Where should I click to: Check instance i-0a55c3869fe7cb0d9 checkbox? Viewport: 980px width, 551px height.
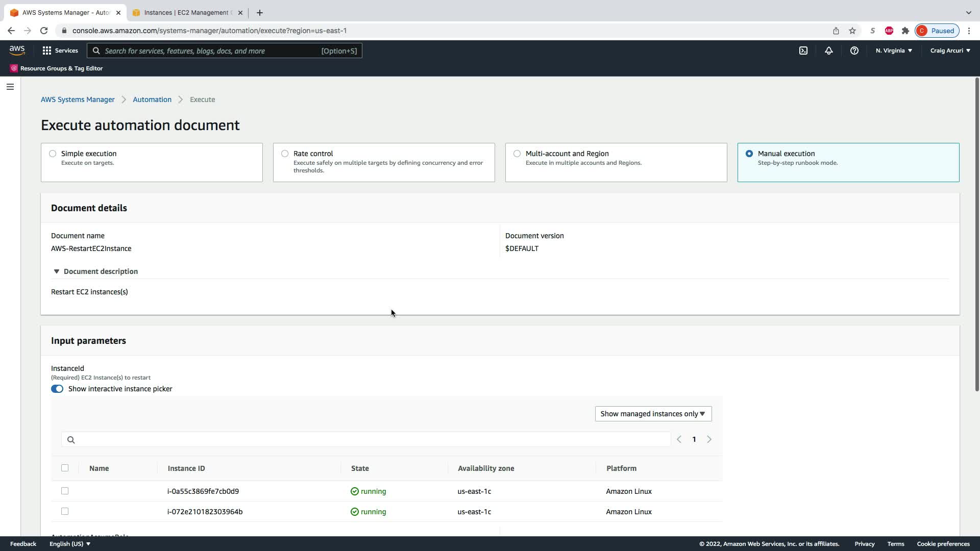pyautogui.click(x=65, y=491)
